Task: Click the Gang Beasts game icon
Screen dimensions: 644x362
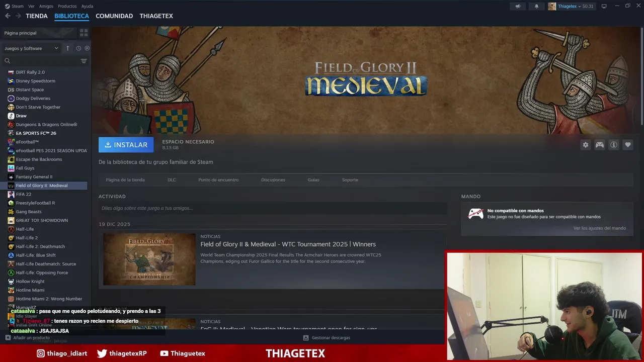Action: pos(11,212)
